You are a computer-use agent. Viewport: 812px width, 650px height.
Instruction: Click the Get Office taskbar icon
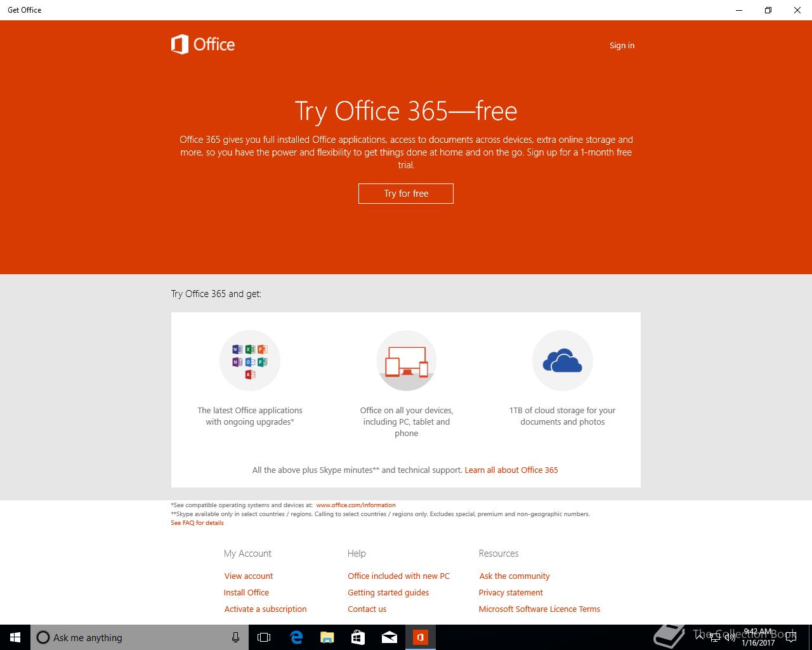421,637
